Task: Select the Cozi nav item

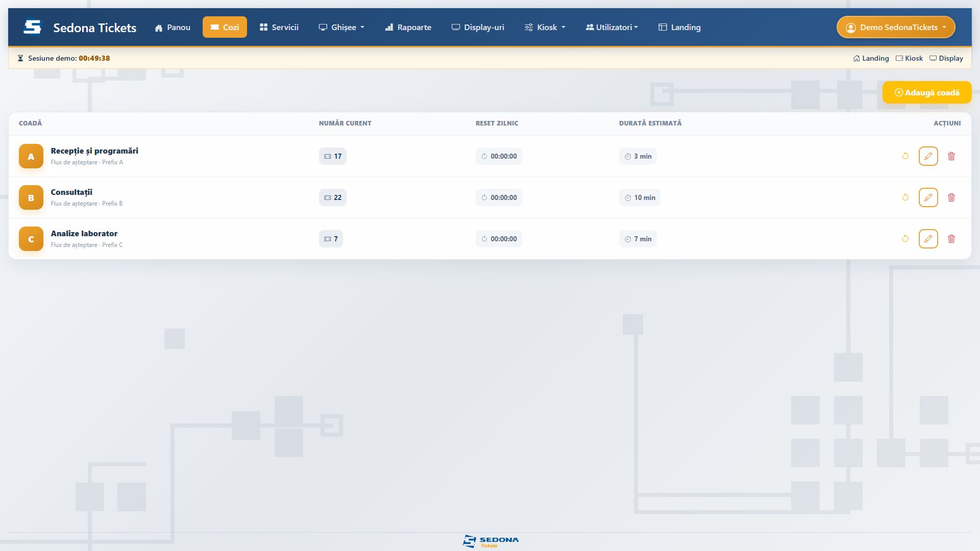Action: click(225, 28)
